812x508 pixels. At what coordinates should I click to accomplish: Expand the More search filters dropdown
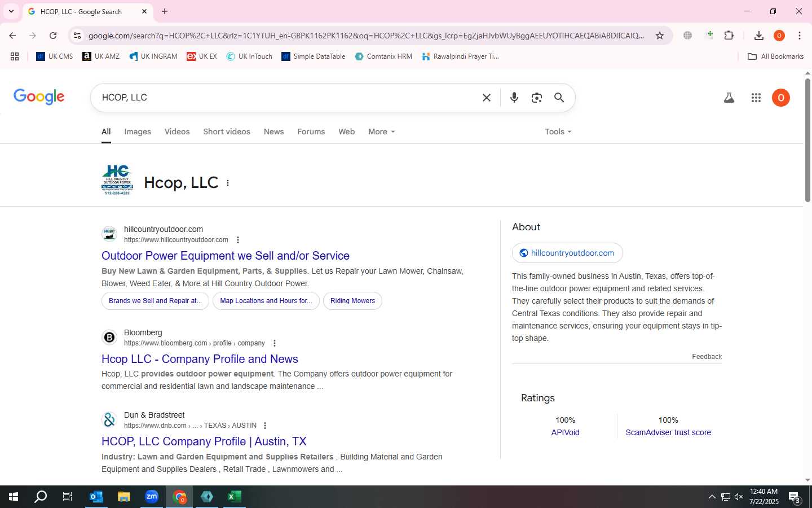coord(382,132)
